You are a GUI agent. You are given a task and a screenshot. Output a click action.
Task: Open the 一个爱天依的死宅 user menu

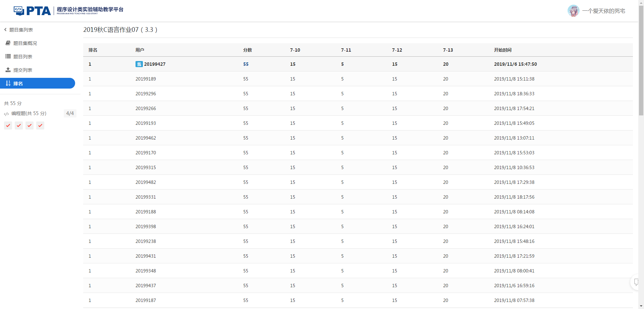tap(603, 11)
